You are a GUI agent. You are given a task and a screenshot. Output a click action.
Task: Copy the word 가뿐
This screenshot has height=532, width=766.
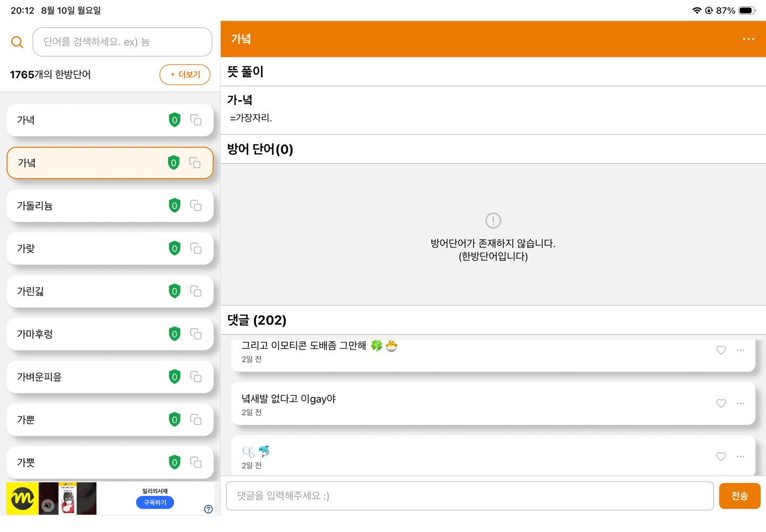pyautogui.click(x=196, y=420)
